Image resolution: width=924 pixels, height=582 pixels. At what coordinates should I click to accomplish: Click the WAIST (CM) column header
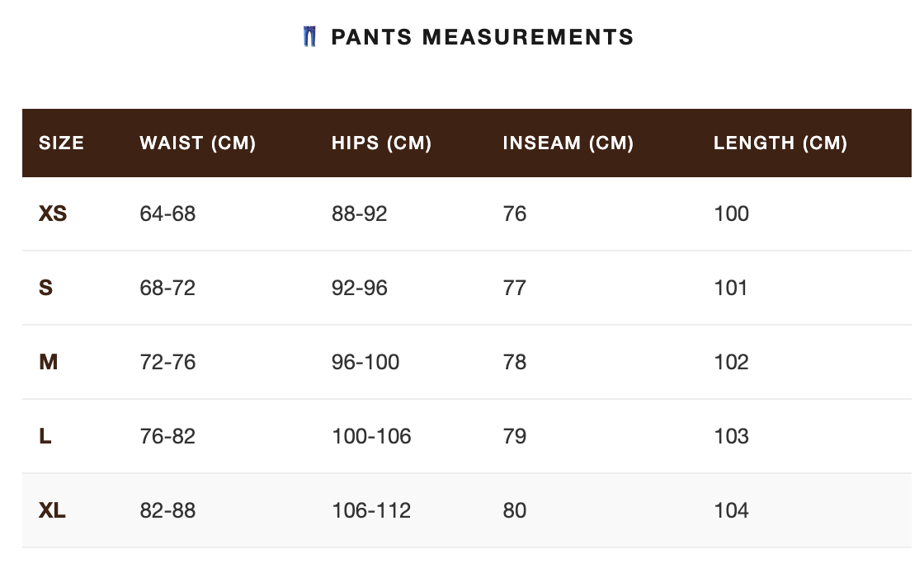click(x=198, y=143)
